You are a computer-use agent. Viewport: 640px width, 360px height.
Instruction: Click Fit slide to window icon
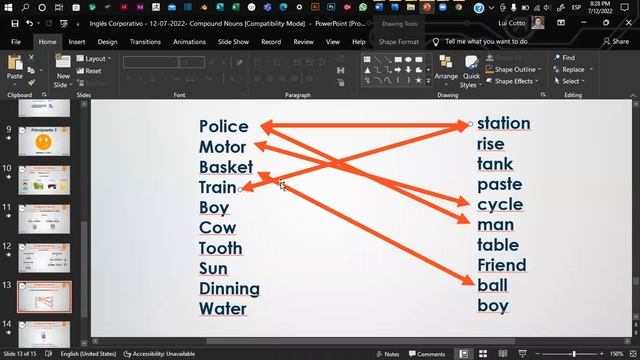pos(633,353)
